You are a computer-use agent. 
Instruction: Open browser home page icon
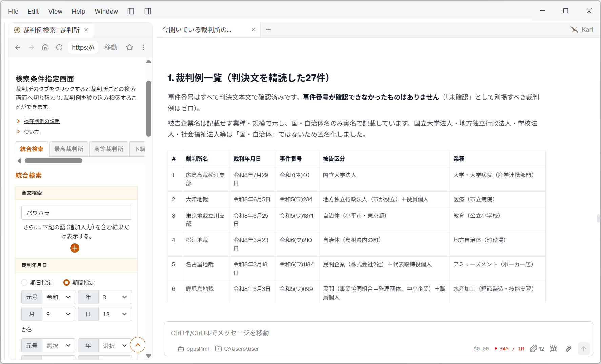pyautogui.click(x=45, y=47)
